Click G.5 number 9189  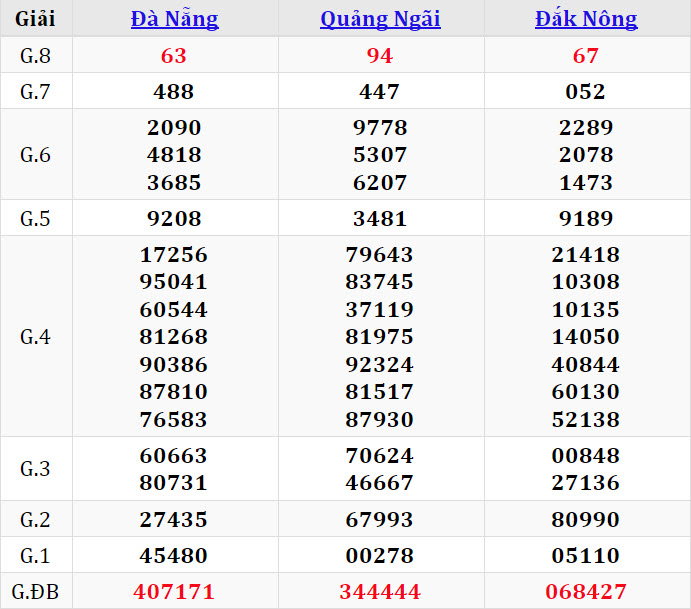pyautogui.click(x=586, y=219)
